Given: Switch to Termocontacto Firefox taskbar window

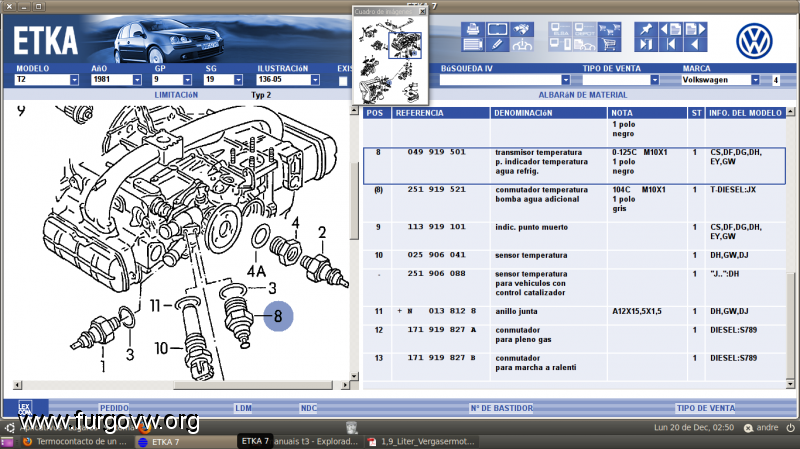Looking at the screenshot, I should point(76,441).
